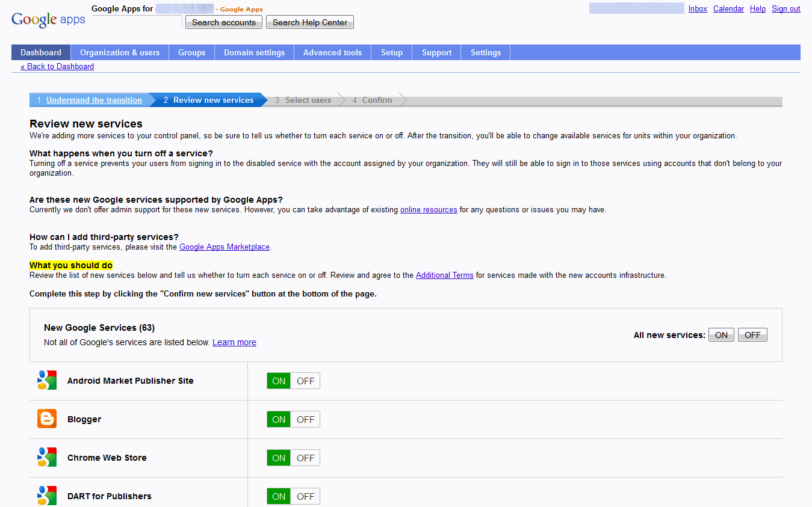
Task: Click the Android Market Publisher Site icon
Action: [x=47, y=381]
